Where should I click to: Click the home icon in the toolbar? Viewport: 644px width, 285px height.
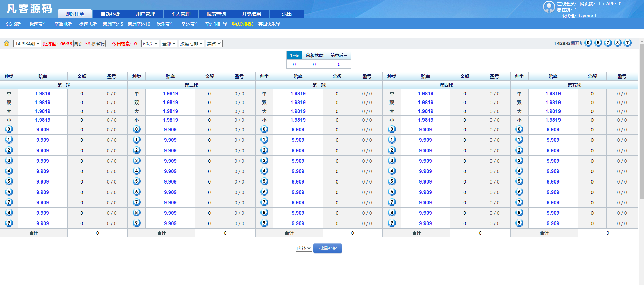(6, 43)
